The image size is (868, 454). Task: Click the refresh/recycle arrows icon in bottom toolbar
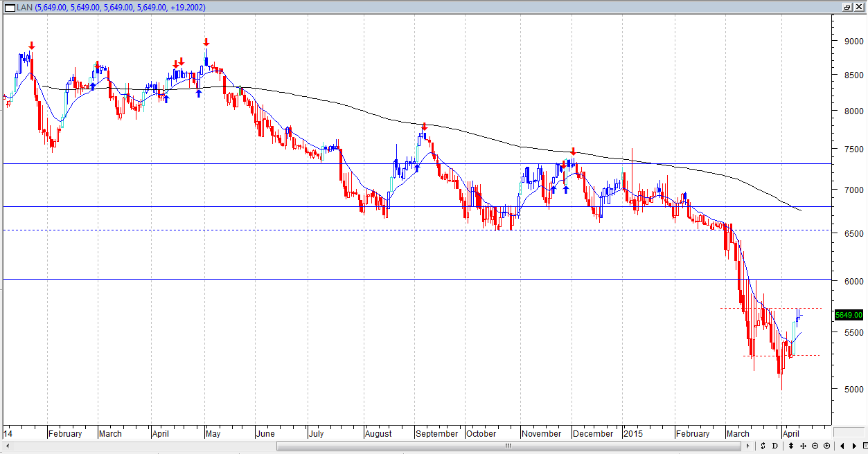pos(763,446)
